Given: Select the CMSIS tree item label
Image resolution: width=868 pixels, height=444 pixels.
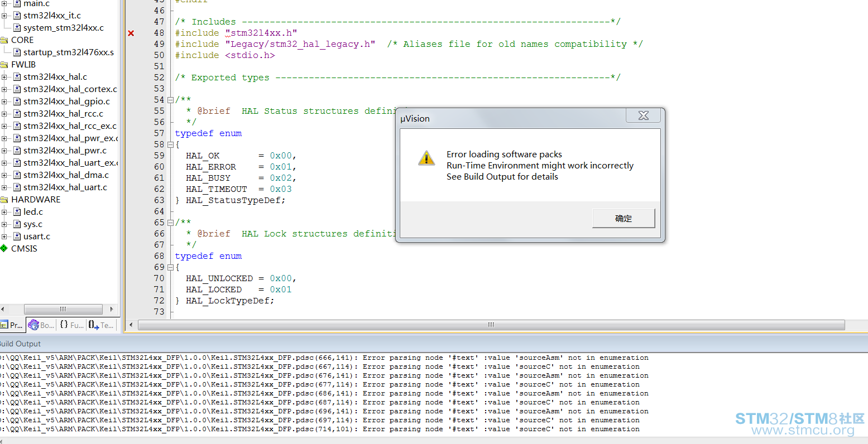Looking at the screenshot, I should click(24, 249).
